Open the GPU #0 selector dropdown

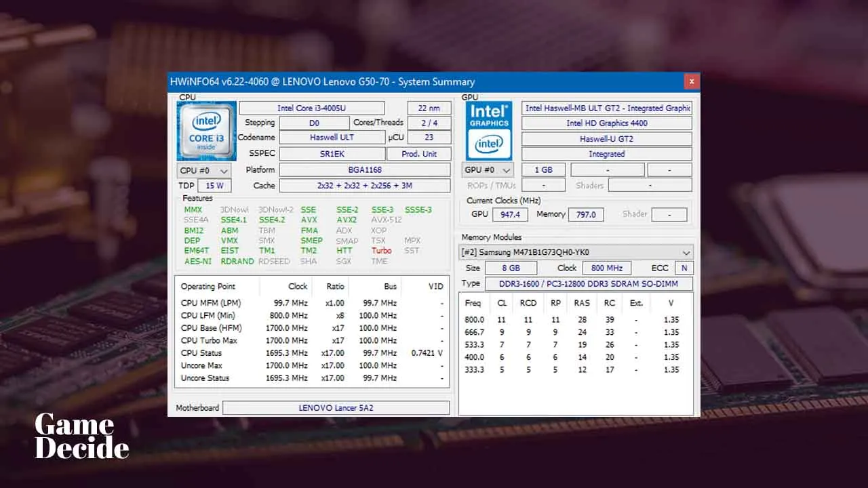(488, 169)
